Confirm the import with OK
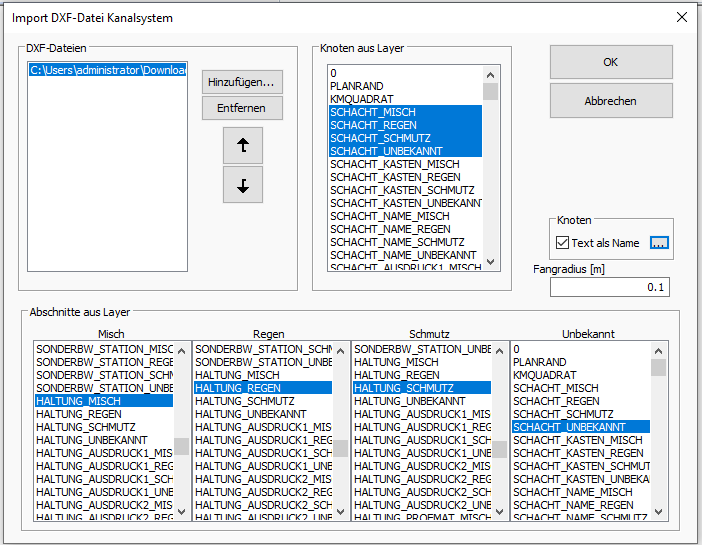702x545 pixels. [x=610, y=62]
